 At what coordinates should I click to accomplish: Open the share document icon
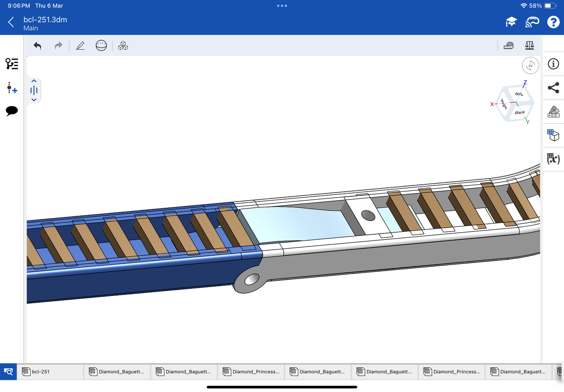pos(553,88)
